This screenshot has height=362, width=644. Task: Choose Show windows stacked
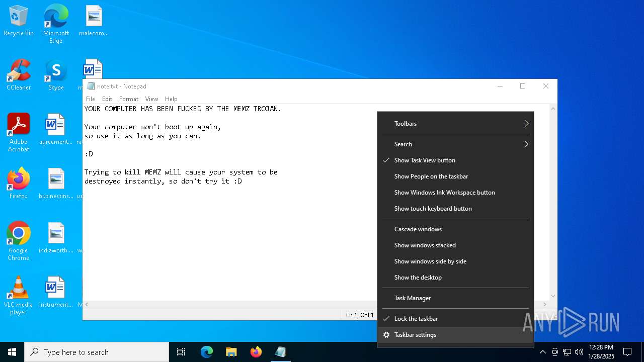pos(455,245)
